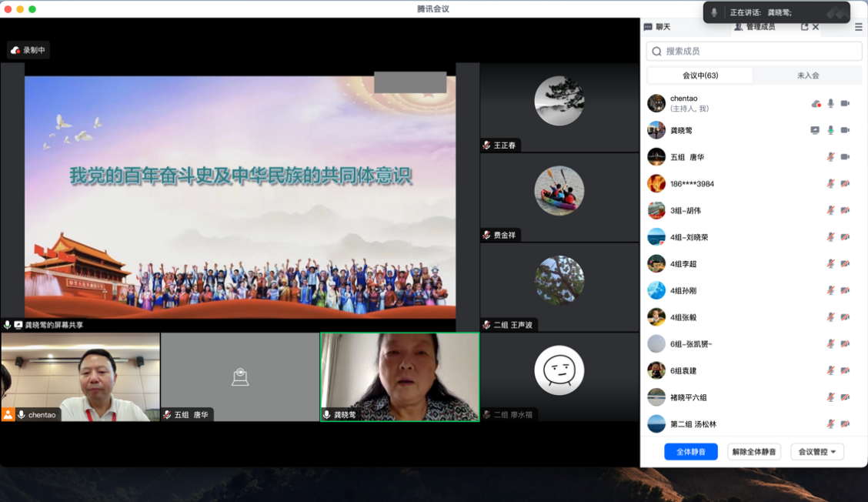
Task: Toggle camera for 186****3984
Action: [845, 184]
